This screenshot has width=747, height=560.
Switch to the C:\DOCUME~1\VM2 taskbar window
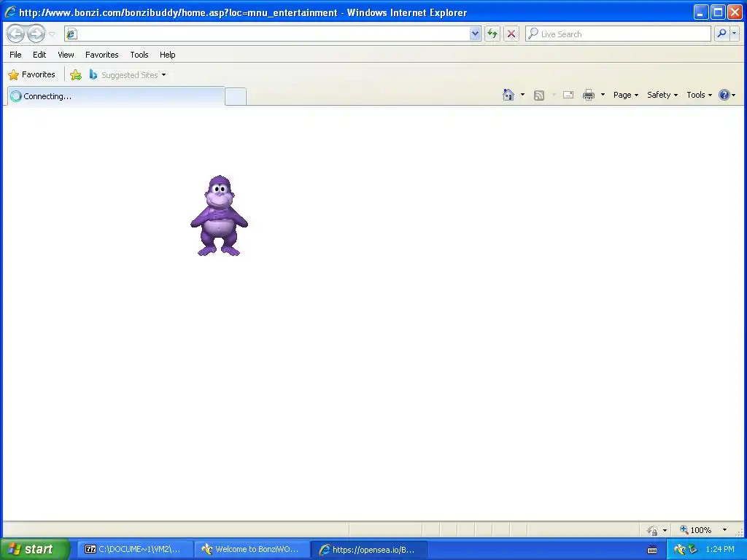click(x=135, y=550)
